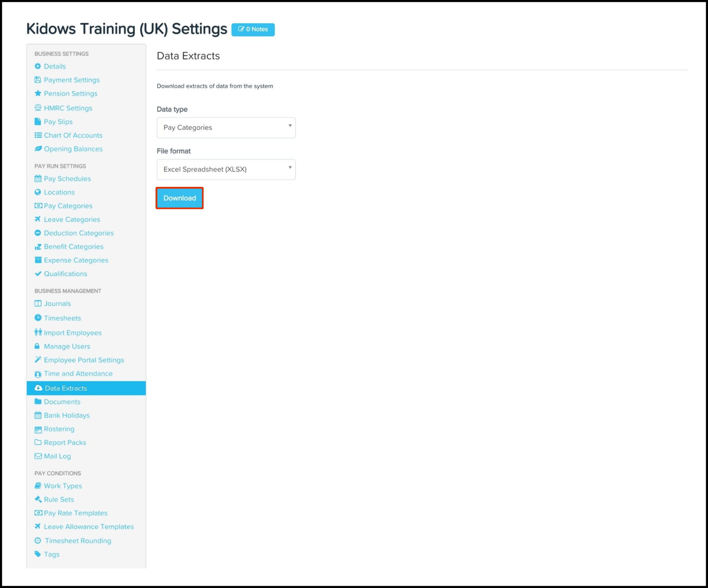Image resolution: width=708 pixels, height=588 pixels.
Task: Click the HMRC Settings scales icon
Action: (38, 108)
